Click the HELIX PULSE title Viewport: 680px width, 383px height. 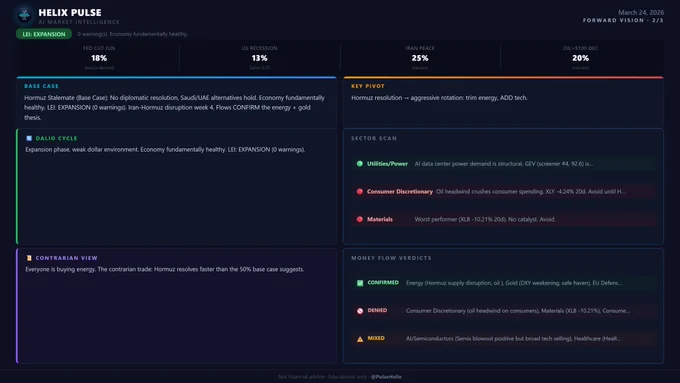(70, 13)
